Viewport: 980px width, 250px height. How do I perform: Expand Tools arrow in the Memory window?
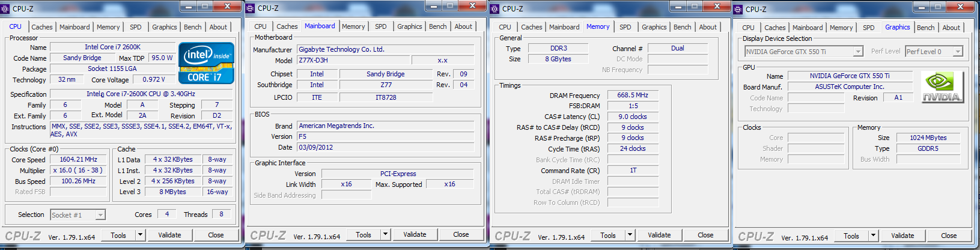pos(630,235)
